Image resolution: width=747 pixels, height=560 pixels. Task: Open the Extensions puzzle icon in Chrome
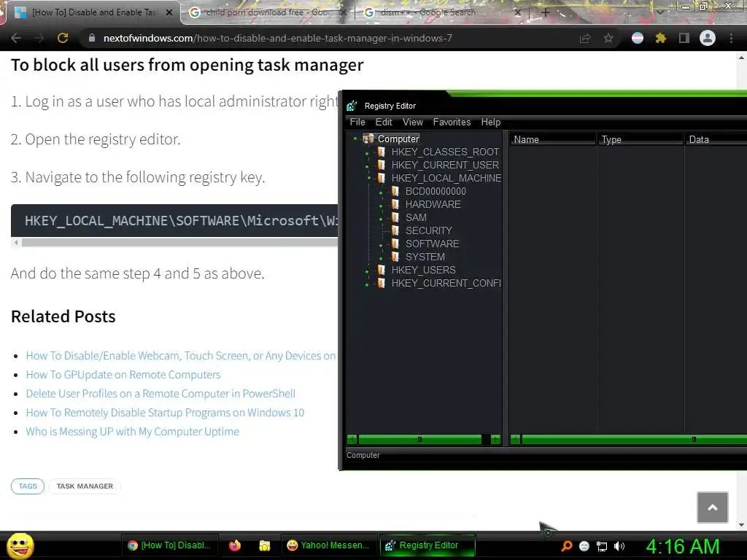(x=661, y=38)
